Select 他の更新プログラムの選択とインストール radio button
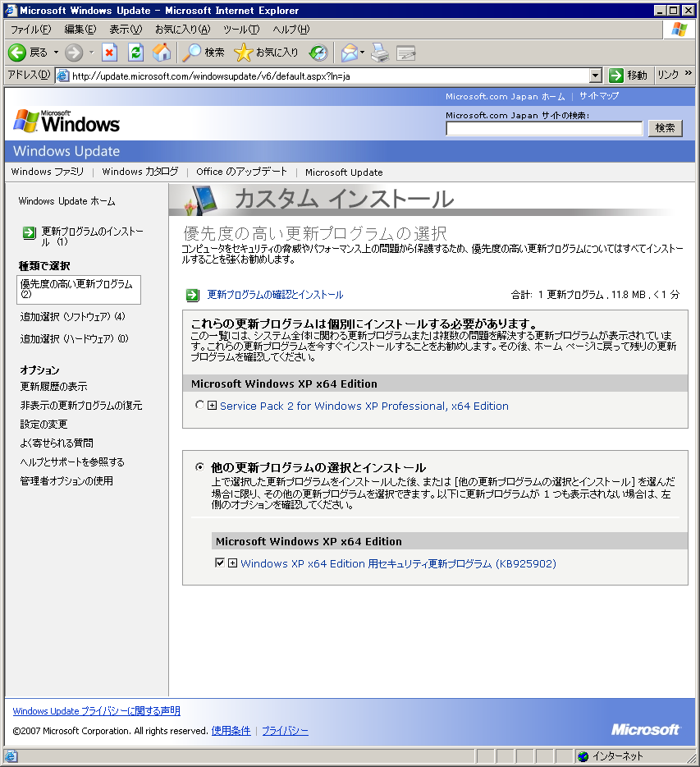 tap(200, 467)
